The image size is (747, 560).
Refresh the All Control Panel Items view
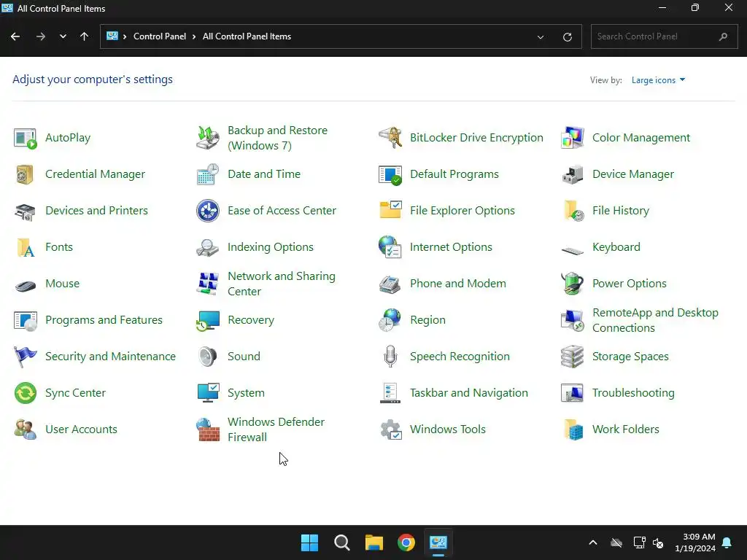tap(567, 36)
